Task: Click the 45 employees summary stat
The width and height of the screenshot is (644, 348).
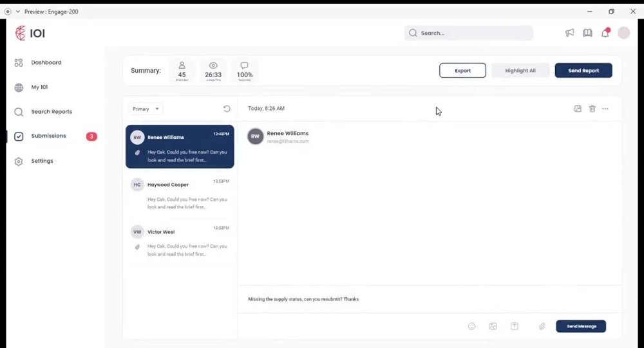Action: tap(182, 71)
